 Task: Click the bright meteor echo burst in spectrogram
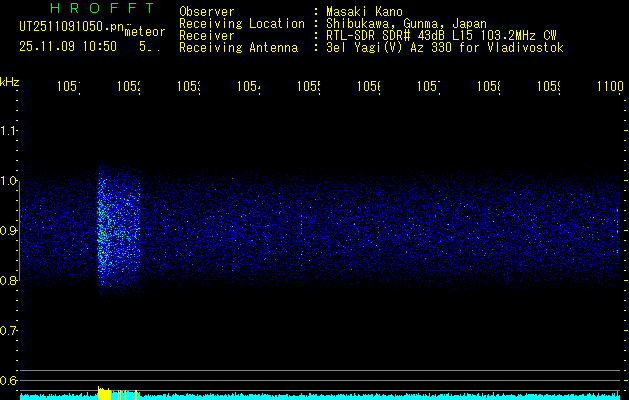tap(118, 231)
